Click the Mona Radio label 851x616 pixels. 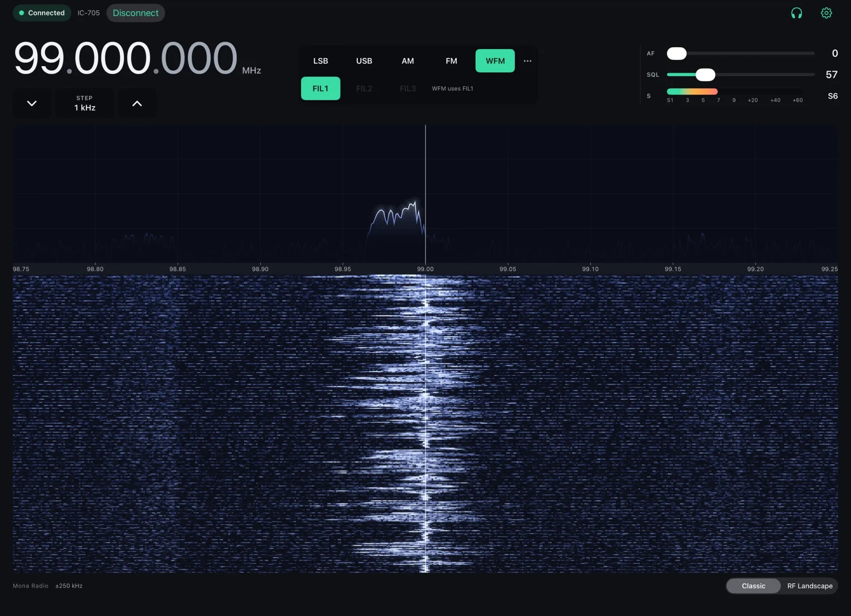click(30, 586)
